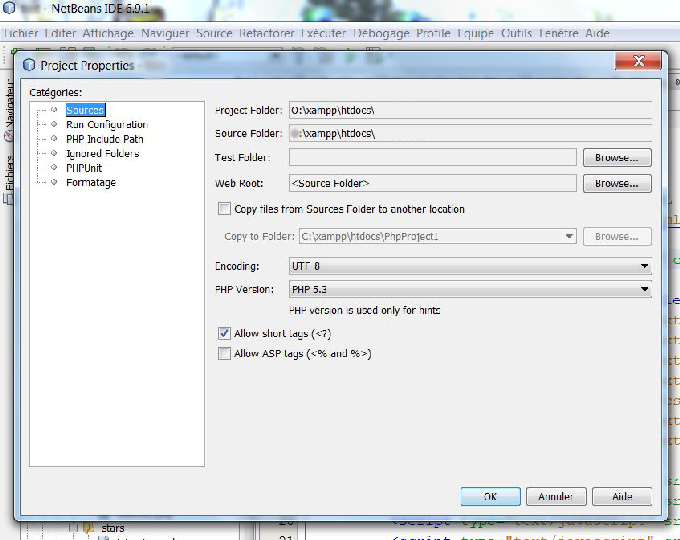Browse for the Web Root
Screen dimensions: 680x540
pyautogui.click(x=617, y=183)
